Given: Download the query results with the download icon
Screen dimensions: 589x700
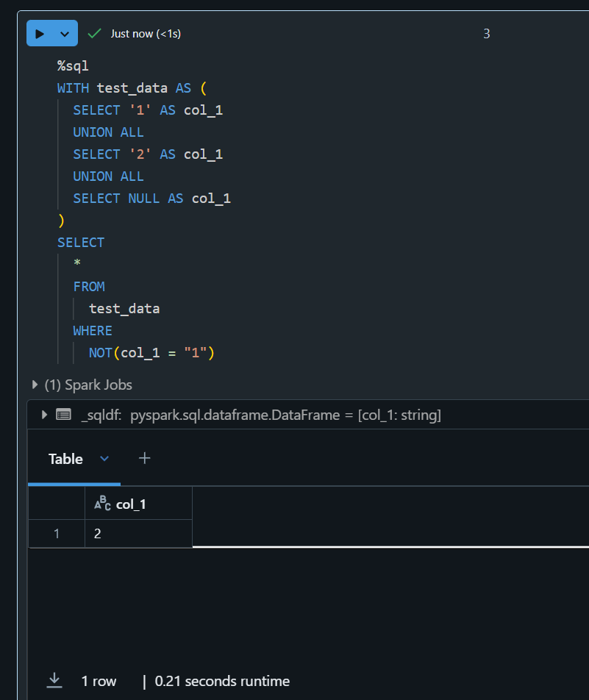Looking at the screenshot, I should (x=54, y=680).
